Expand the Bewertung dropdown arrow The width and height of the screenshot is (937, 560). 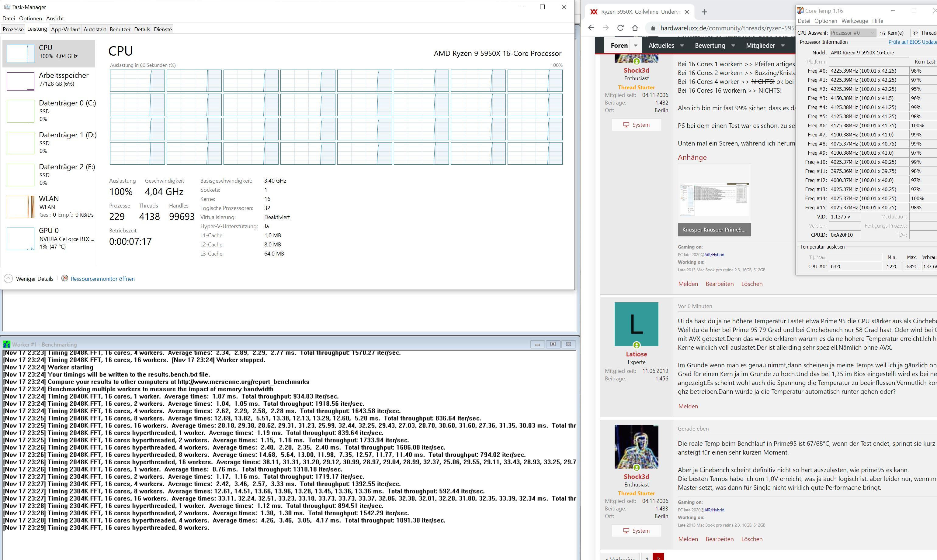coord(733,46)
